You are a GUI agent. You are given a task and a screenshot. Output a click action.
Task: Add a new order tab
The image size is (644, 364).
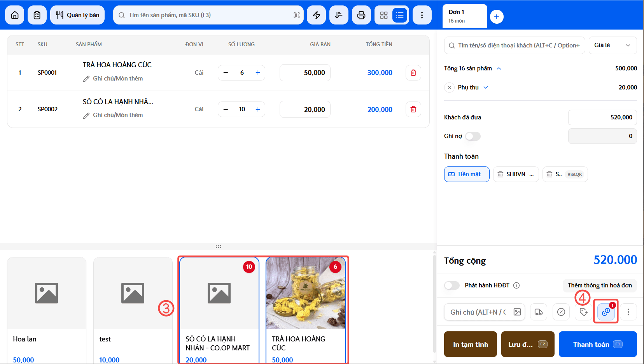coord(497,17)
